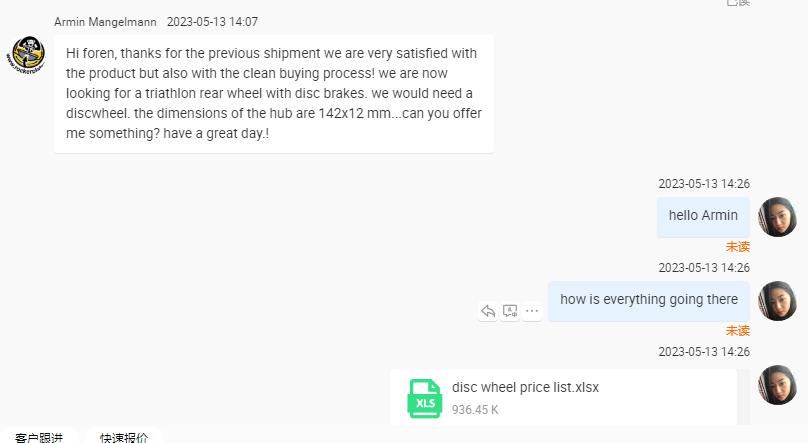
Task: Click the reply arrow icon
Action: coord(488,311)
